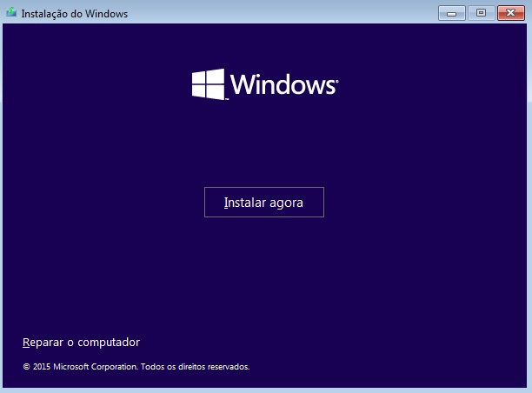Minimize the Instalação do Windows window
The height and width of the screenshot is (393, 532).
click(451, 13)
